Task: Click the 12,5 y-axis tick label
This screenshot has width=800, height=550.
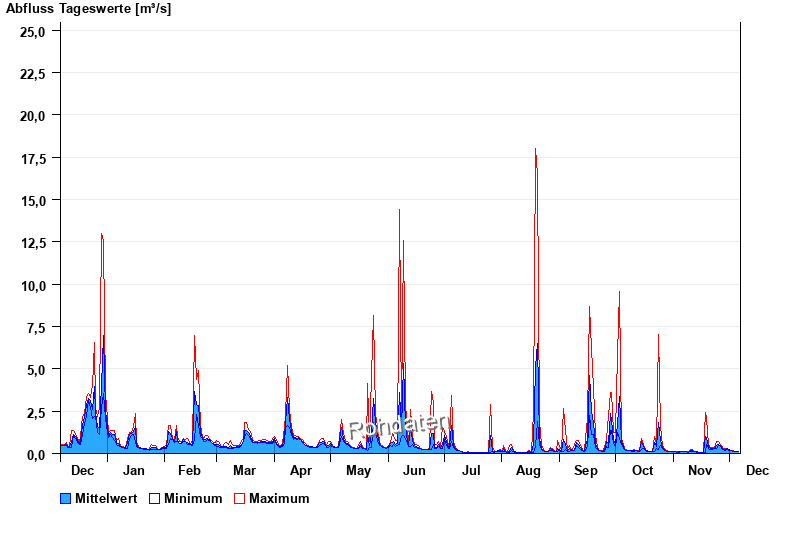Action: [33, 243]
